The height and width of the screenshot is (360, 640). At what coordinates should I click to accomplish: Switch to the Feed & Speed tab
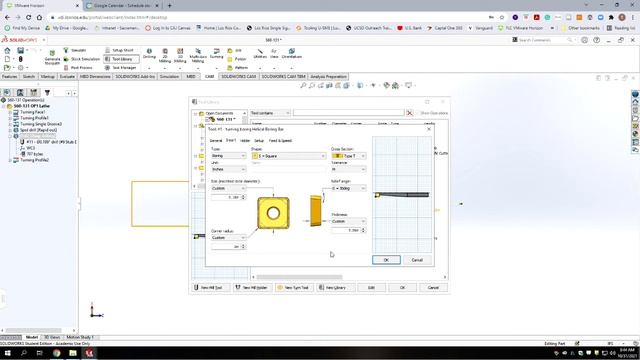click(x=280, y=140)
